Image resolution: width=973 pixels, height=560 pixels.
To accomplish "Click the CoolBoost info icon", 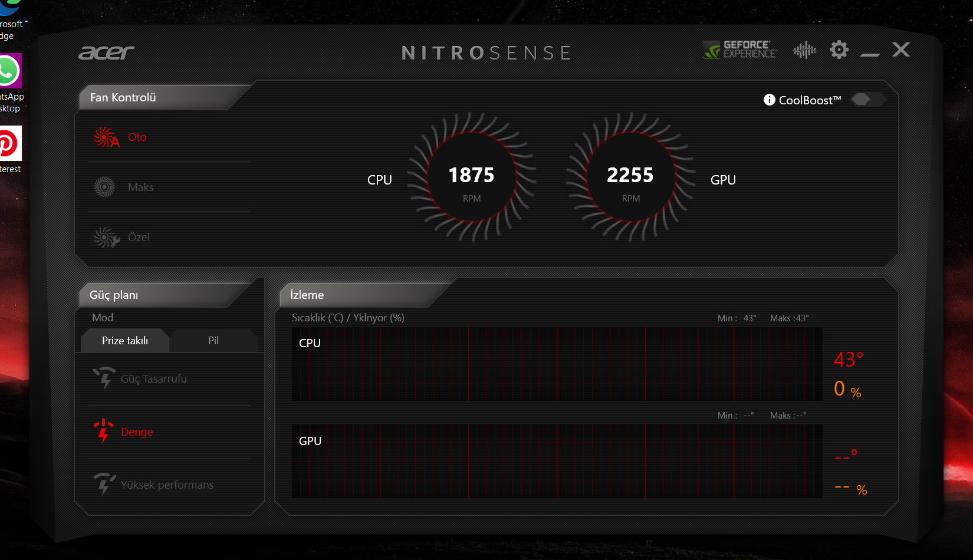I will [x=769, y=100].
